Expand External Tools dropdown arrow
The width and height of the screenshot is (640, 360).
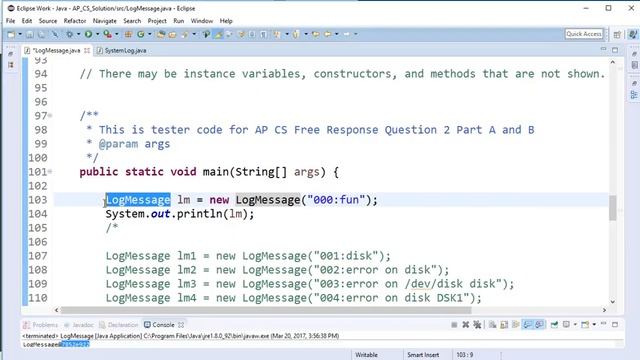click(116, 34)
